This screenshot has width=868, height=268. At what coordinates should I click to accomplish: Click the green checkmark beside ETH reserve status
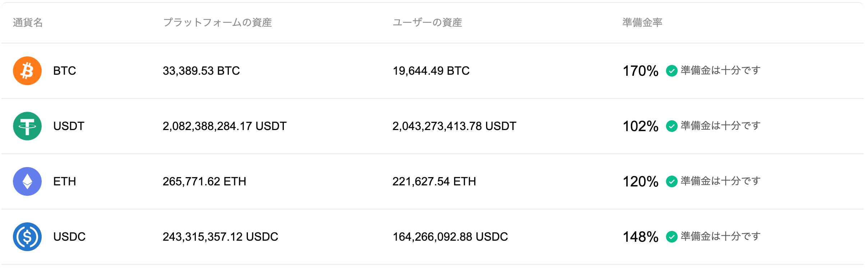point(672,181)
